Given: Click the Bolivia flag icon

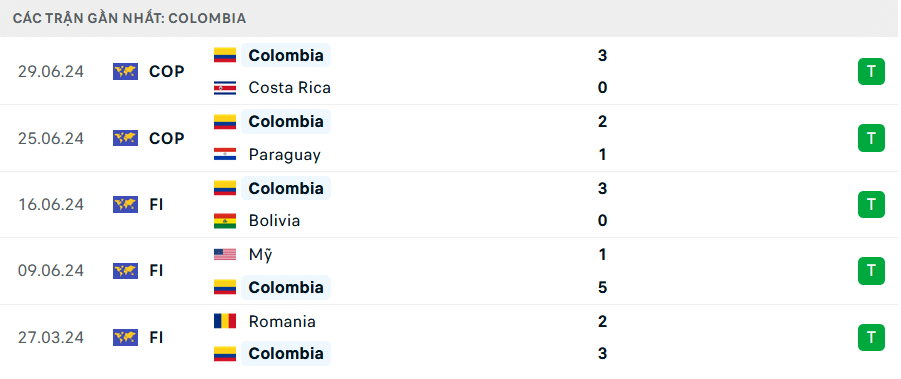Looking at the screenshot, I should (225, 221).
